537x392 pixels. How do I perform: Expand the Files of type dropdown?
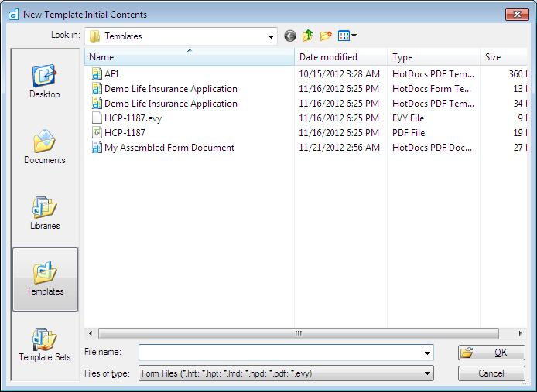(x=427, y=373)
